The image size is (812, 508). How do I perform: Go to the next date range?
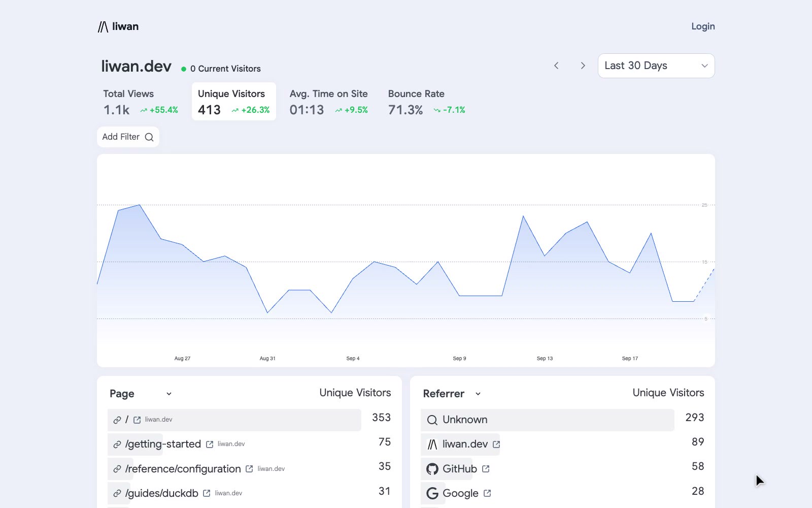(583, 66)
